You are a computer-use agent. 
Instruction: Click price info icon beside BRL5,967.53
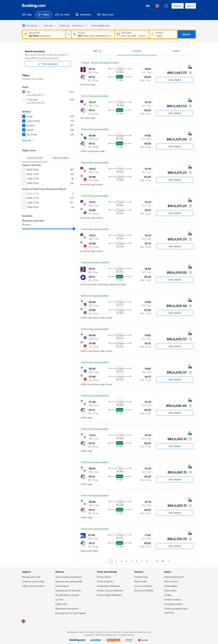pyautogui.click(x=191, y=106)
